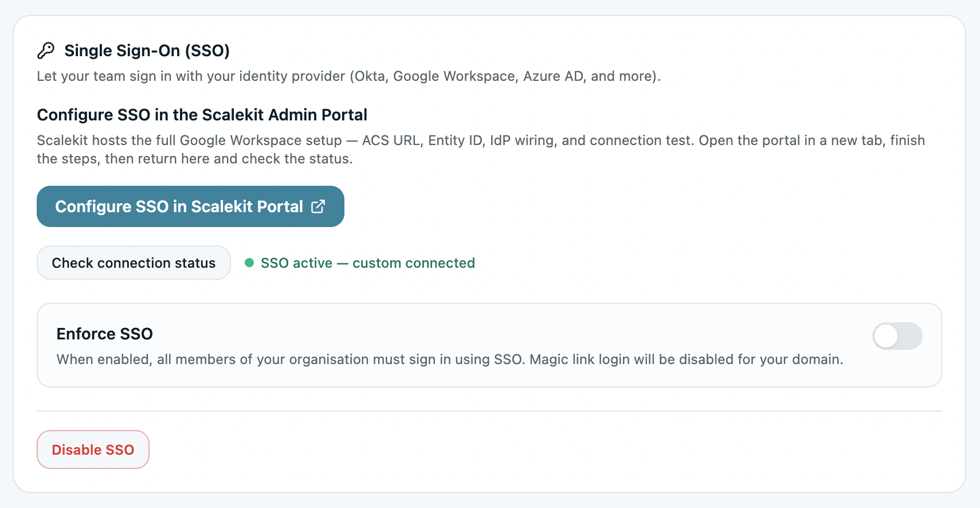Open the Configure SSO in Scalekit Portal button
The height and width of the screenshot is (508, 980).
(x=190, y=206)
